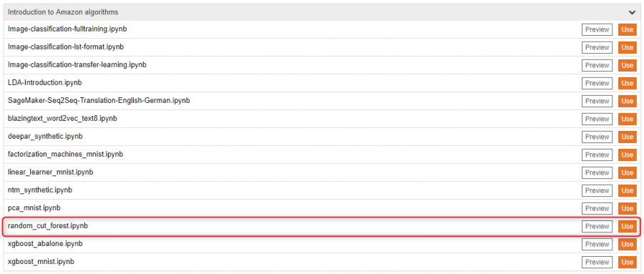This screenshot has width=644, height=274.
Task: Preview deepar_synthetic.ipynb
Action: 597,137
